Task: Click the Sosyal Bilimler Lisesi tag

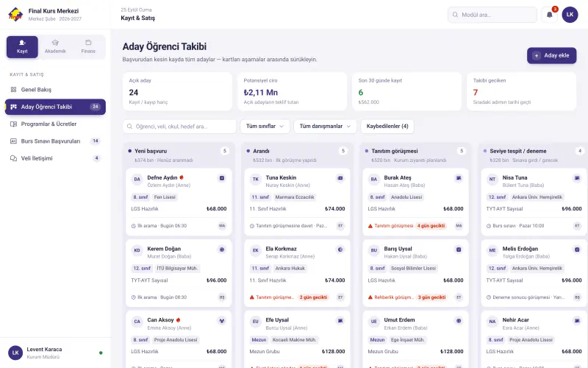Action: click(x=413, y=269)
